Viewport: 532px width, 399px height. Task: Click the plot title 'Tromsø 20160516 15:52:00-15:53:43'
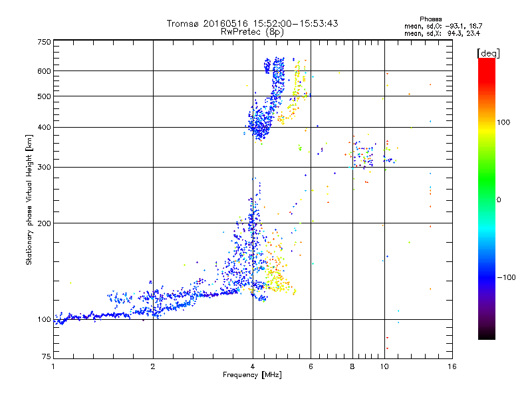[x=252, y=23]
